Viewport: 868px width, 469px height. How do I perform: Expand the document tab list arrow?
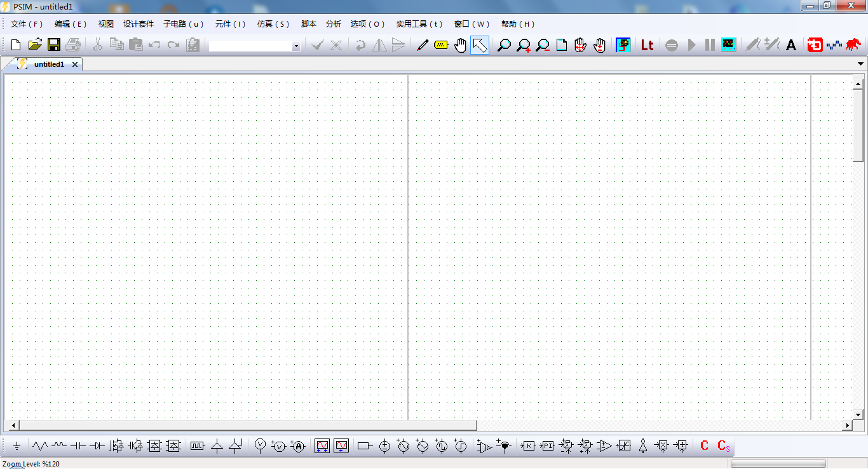point(861,64)
